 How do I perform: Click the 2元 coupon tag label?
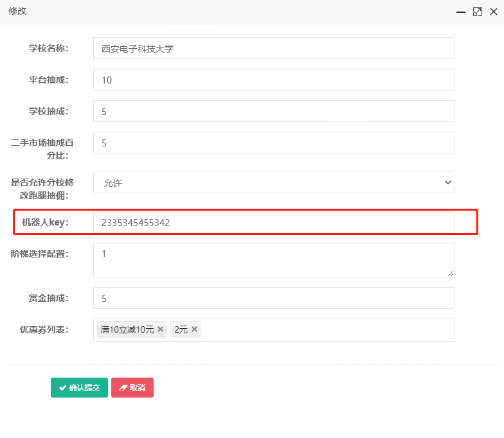pyautogui.click(x=181, y=329)
